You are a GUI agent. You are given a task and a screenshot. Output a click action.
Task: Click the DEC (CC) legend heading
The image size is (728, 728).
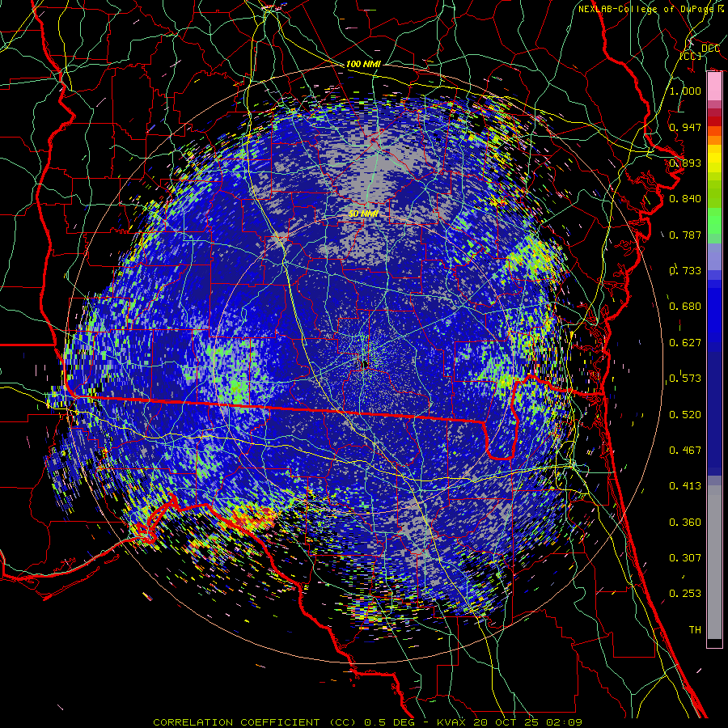700,52
